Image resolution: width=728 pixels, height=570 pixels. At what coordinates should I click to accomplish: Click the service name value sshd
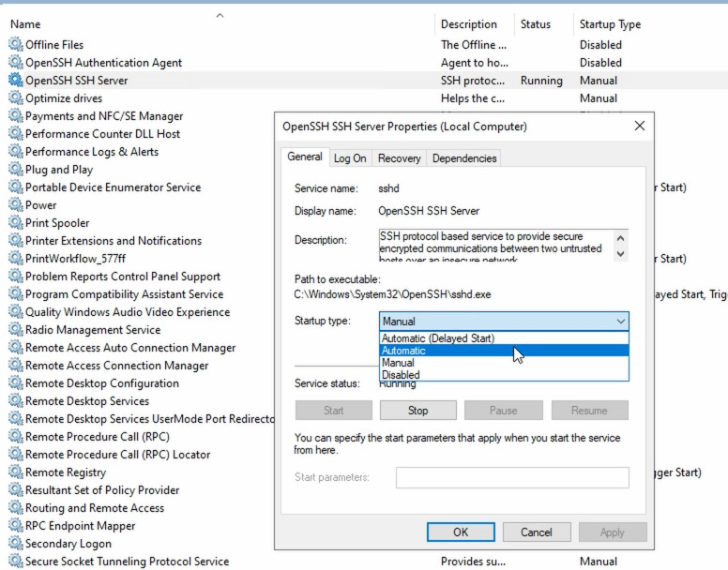[388, 188]
